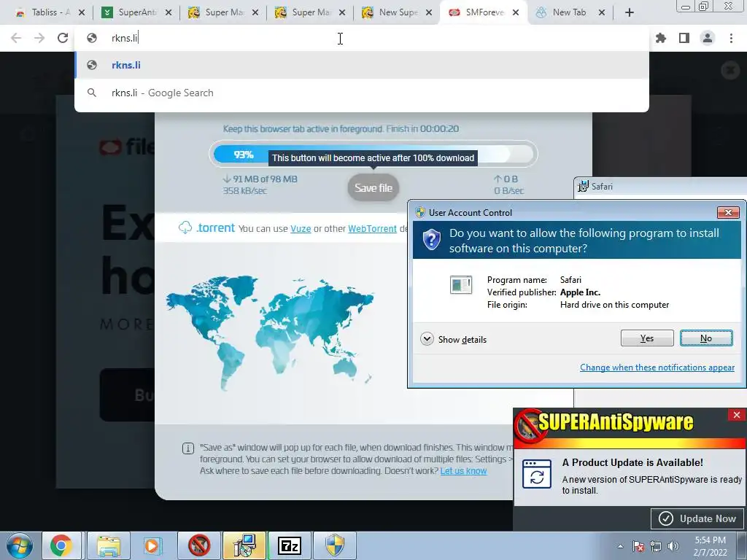Click the info icon beside Save as note
Screen dimensions: 747x560
(188, 448)
